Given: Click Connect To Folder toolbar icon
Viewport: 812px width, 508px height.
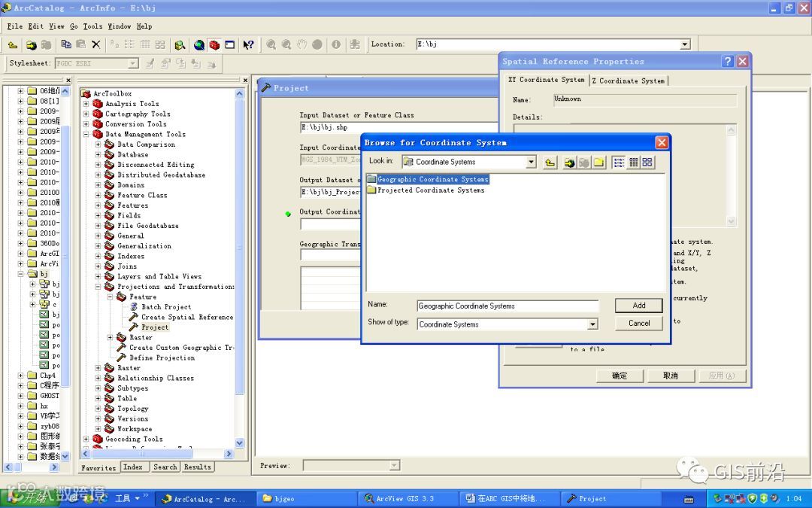Looking at the screenshot, I should click(x=31, y=45).
